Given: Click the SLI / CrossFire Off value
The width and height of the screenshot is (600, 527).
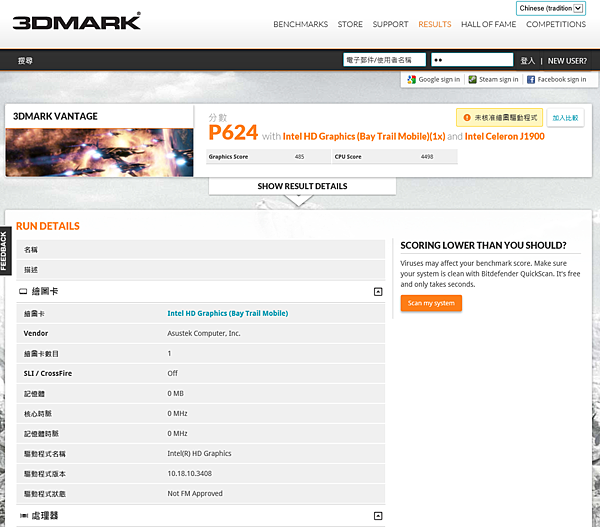Looking at the screenshot, I should 173,373.
